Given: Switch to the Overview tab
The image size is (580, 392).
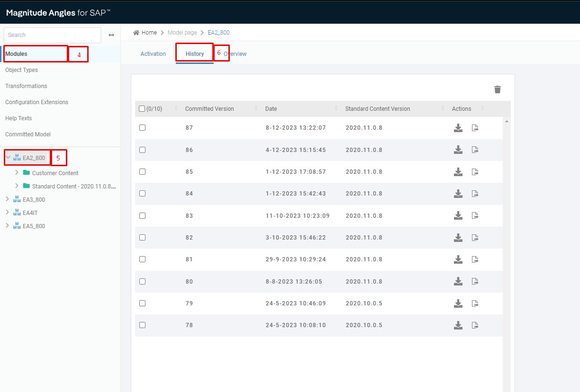Looking at the screenshot, I should click(x=236, y=54).
